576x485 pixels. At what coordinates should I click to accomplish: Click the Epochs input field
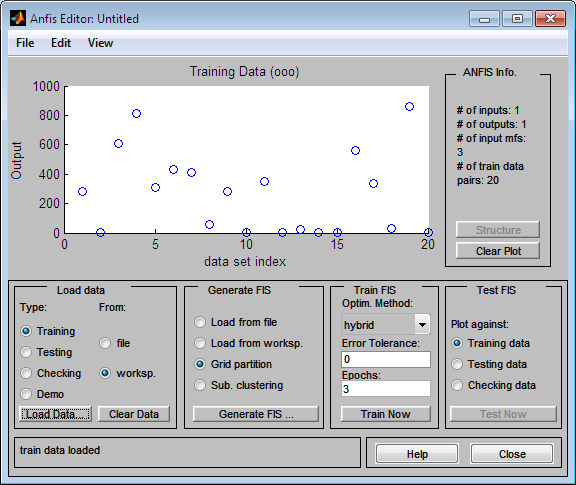click(x=386, y=389)
